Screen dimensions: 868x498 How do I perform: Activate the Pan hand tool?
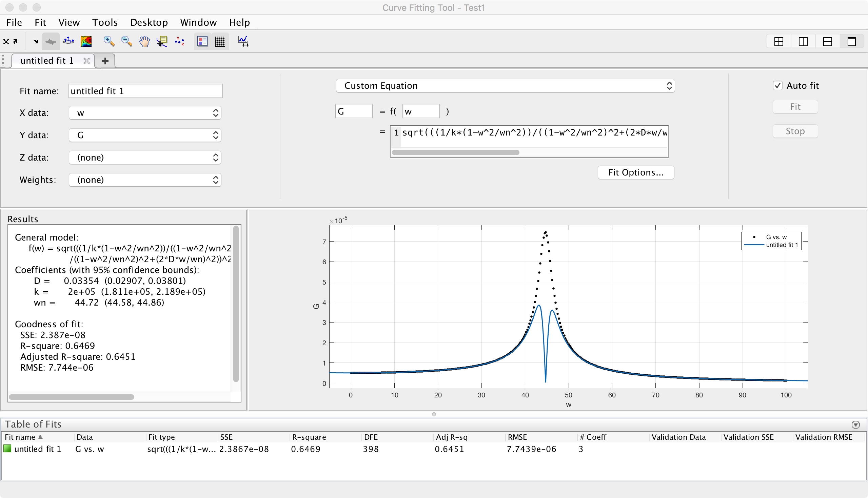[144, 41]
